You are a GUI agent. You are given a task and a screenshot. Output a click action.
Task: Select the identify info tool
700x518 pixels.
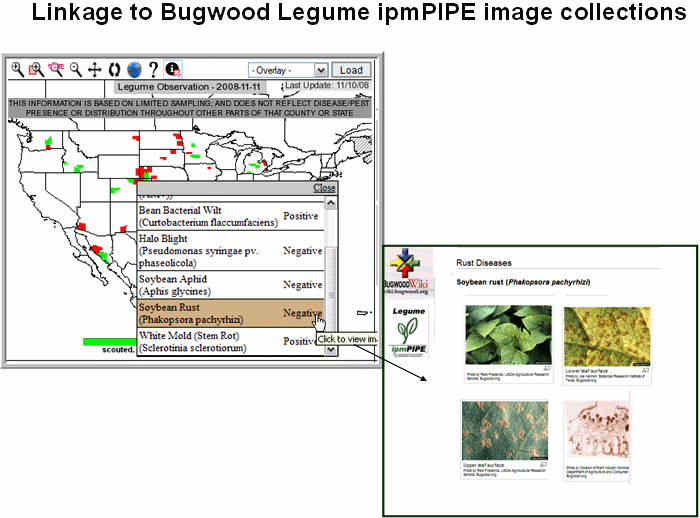coord(172,70)
